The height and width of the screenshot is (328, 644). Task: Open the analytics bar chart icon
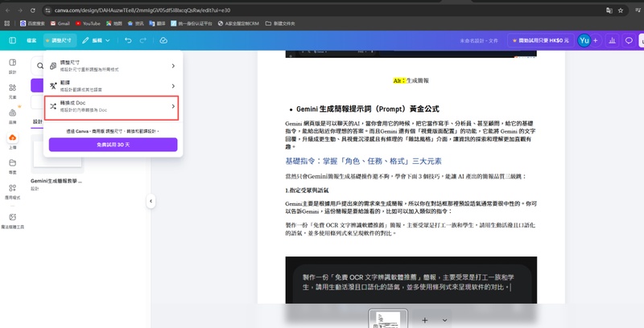click(x=612, y=40)
